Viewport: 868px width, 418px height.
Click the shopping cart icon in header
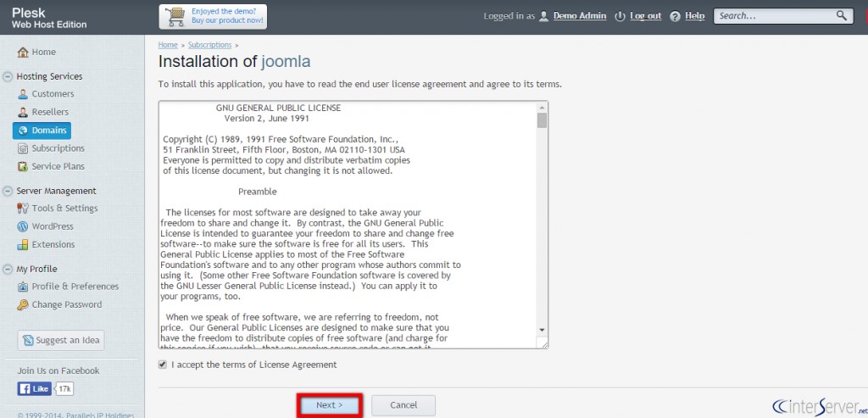click(x=175, y=16)
